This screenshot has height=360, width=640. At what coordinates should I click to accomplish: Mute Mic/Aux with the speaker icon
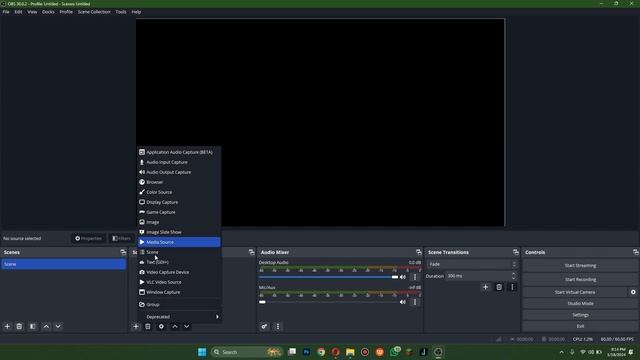403,302
